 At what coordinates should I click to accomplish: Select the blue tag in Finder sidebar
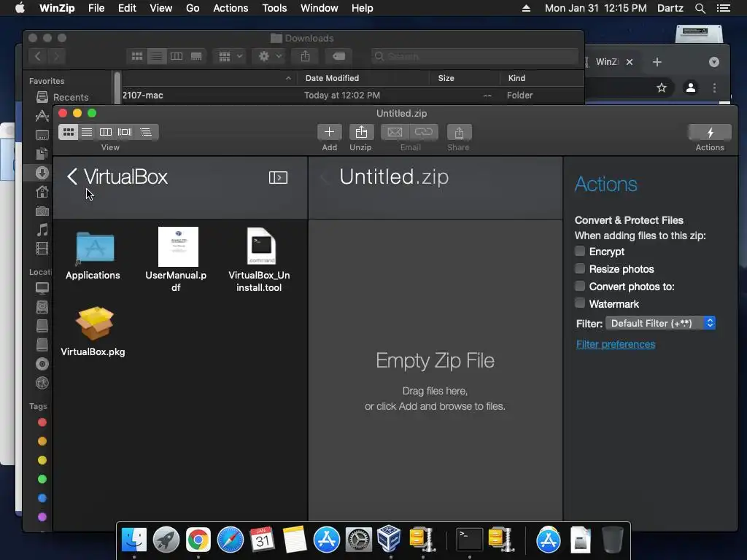pos(42,498)
